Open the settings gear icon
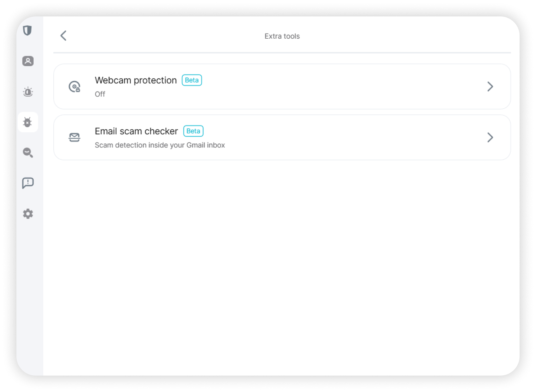 [x=28, y=214]
